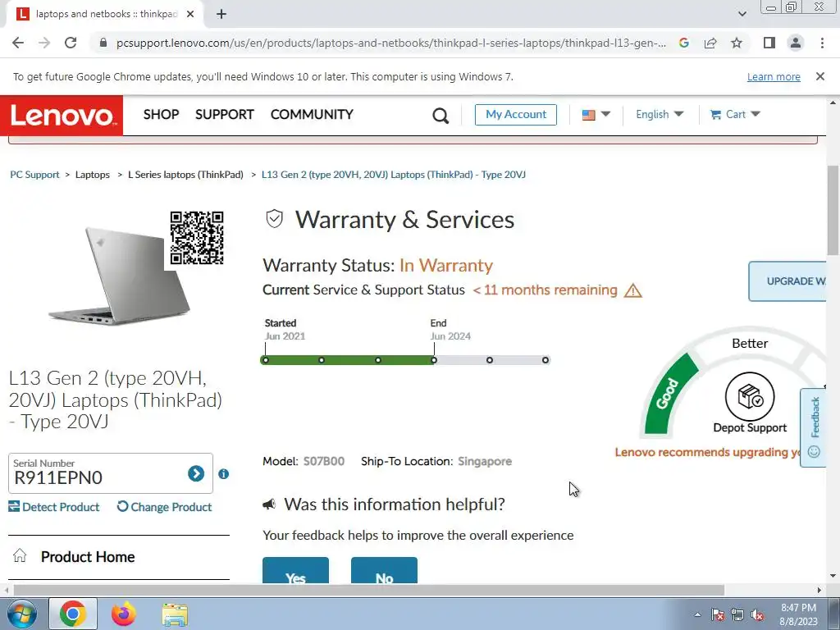Click the share page icon
The width and height of the screenshot is (840, 630).
710,43
